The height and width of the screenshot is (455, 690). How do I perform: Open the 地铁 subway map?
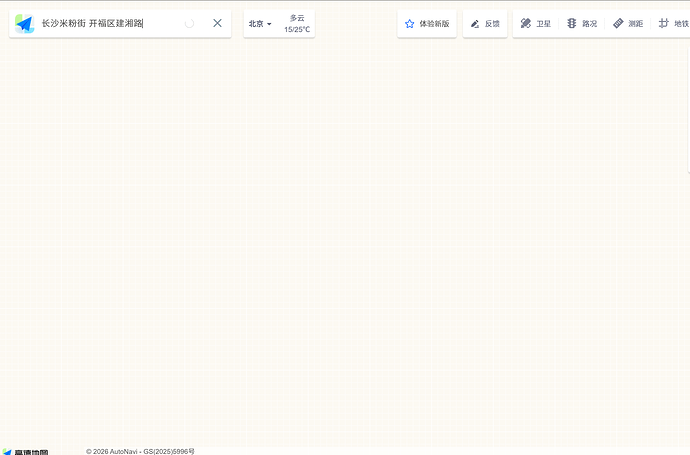(x=674, y=23)
